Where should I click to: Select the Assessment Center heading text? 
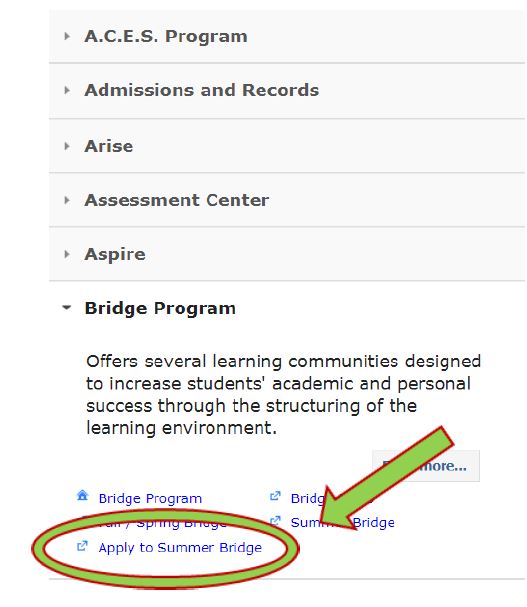pos(177,200)
